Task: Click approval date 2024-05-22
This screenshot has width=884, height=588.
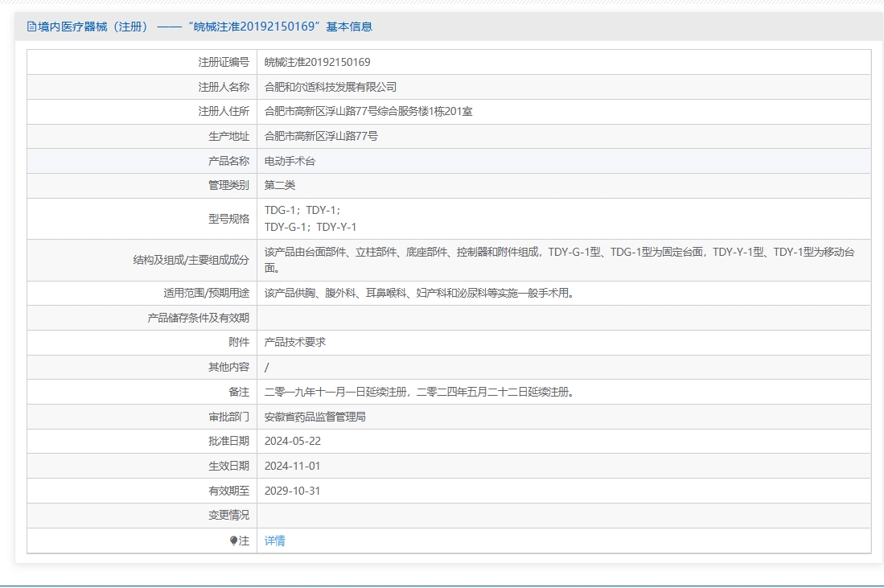Action: (293, 442)
